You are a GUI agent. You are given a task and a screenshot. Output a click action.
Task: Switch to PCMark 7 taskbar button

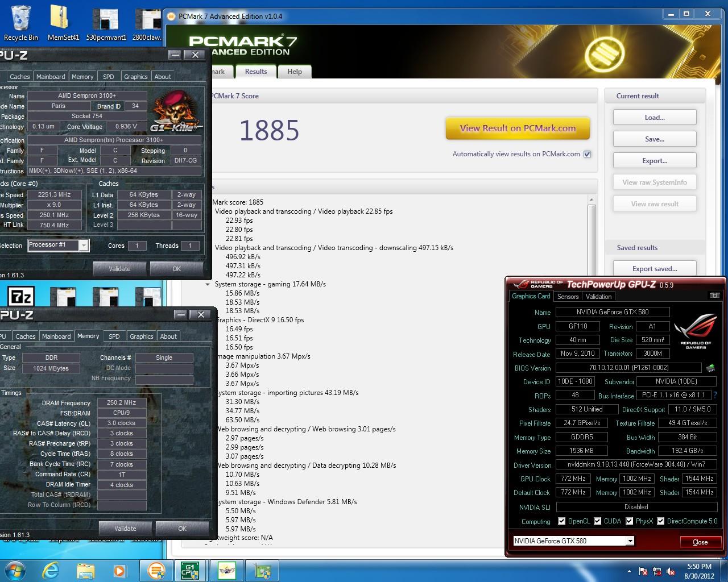click(x=156, y=571)
